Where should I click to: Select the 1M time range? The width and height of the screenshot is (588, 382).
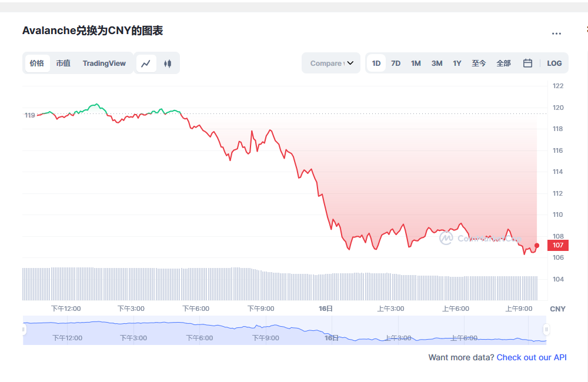tap(416, 63)
